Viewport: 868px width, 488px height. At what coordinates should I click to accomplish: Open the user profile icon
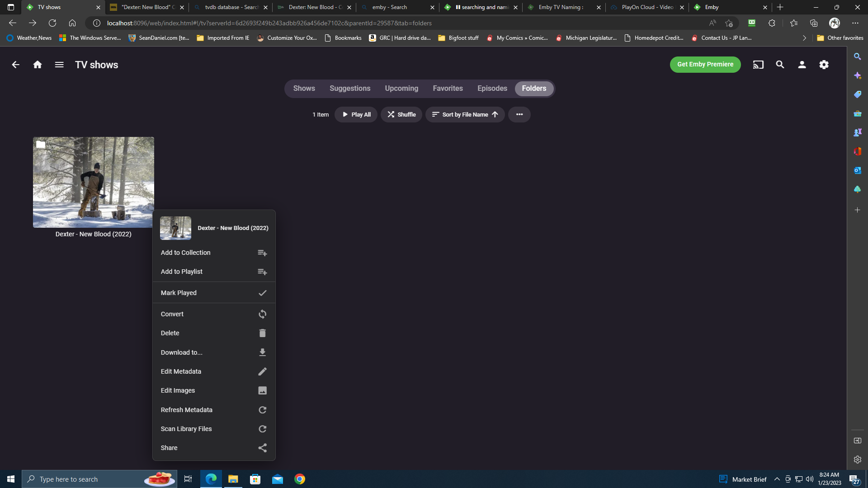(802, 65)
